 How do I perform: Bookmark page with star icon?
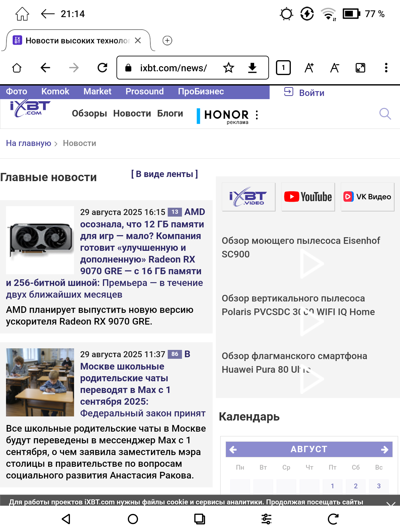click(228, 68)
